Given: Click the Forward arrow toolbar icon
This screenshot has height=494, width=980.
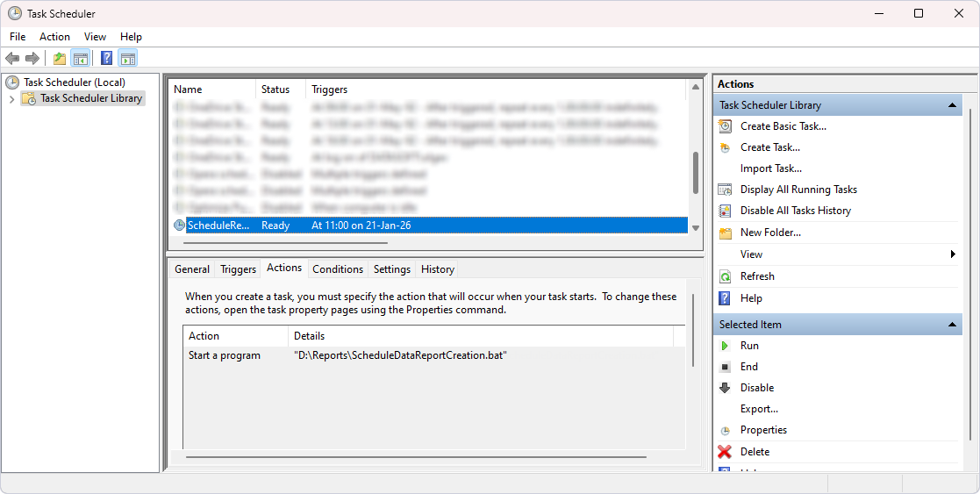Looking at the screenshot, I should 32,59.
